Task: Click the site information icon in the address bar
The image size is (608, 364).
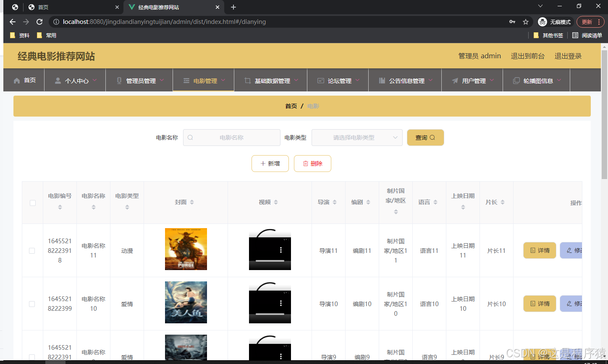Action: tap(56, 22)
